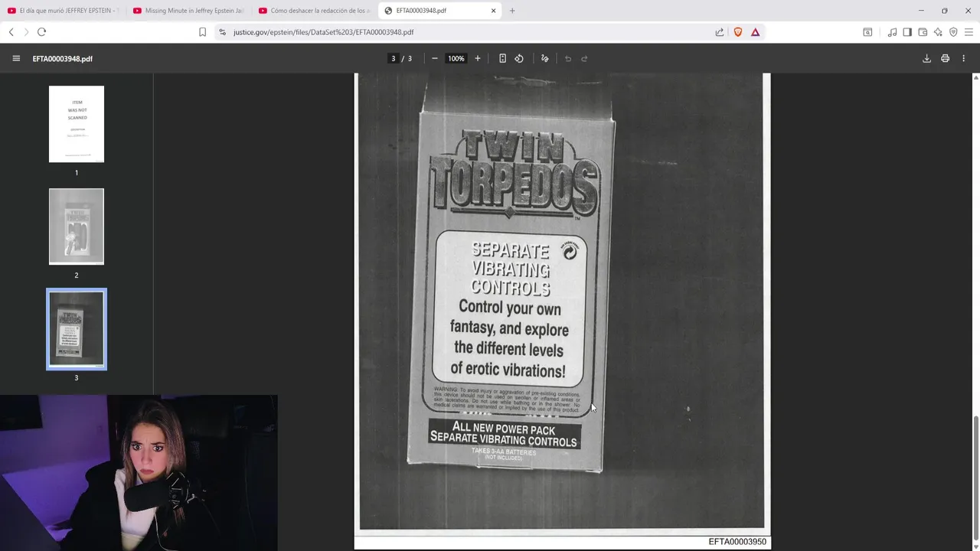Viewport: 980px width, 551px height.
Task: Open the Brave VPN shield icon
Action: pyautogui.click(x=953, y=32)
